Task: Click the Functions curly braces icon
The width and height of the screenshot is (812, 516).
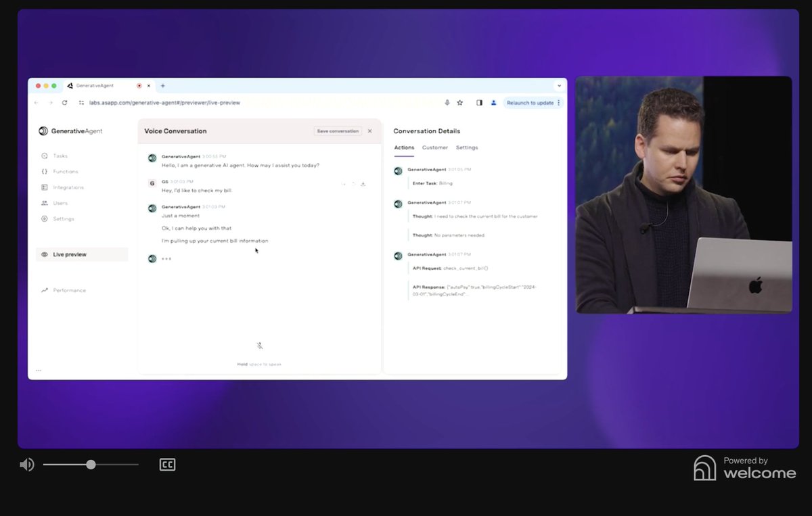Action: [45, 172]
